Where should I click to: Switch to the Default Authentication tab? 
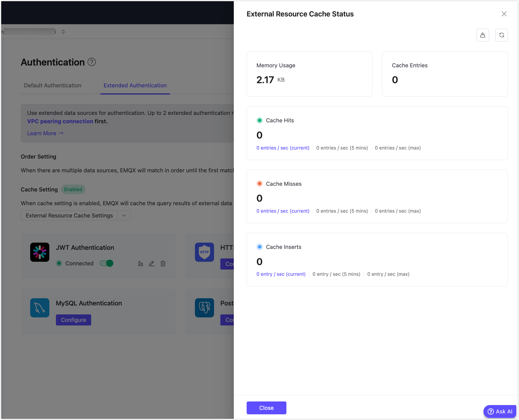[x=53, y=86]
